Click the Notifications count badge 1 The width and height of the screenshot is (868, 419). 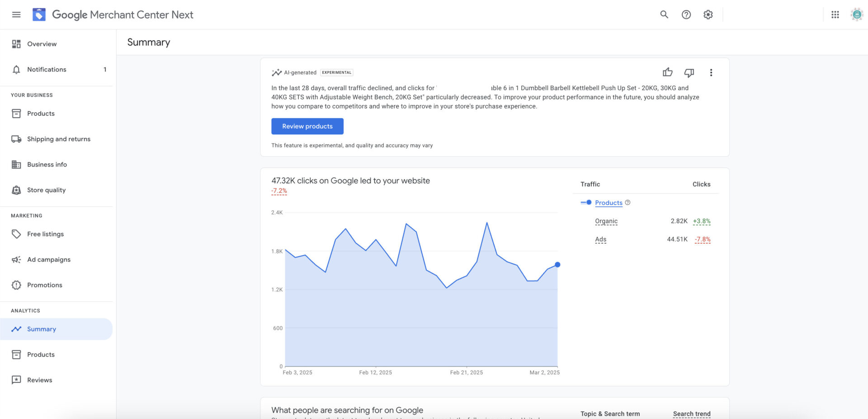point(105,69)
